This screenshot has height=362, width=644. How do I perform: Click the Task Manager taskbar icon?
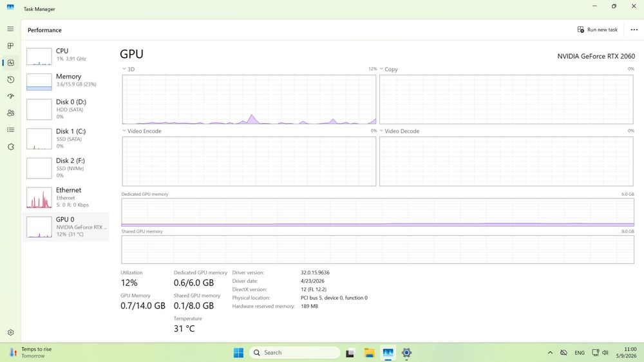click(x=388, y=352)
